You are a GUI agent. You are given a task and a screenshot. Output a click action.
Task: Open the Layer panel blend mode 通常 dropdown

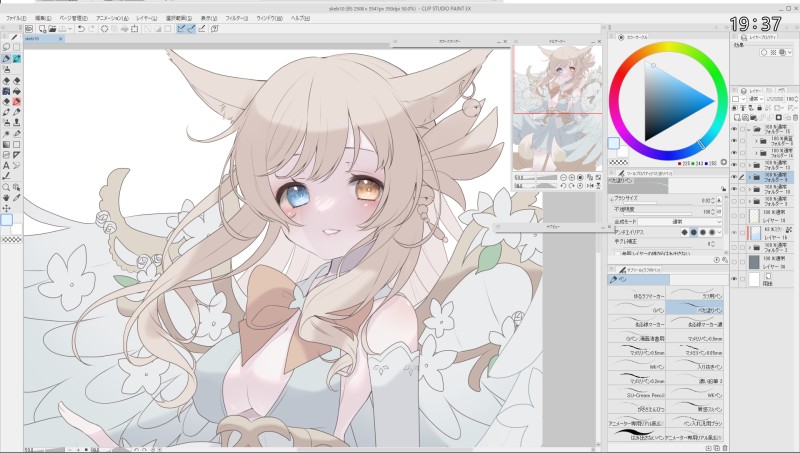(x=754, y=99)
